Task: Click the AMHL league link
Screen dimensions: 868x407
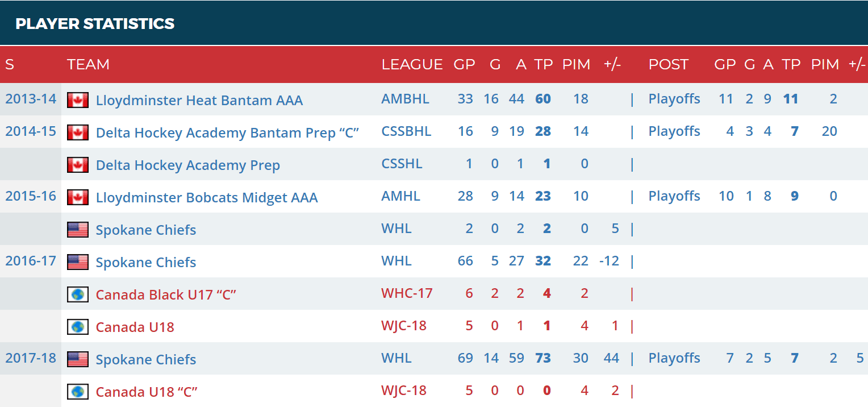Action: 400,196
